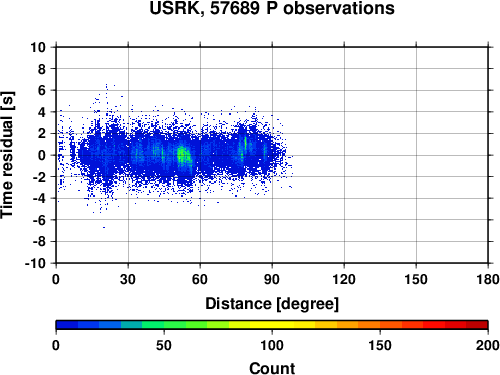Select the dark blue colorbar segment at 0
This screenshot has width=500, height=375.
click(x=67, y=325)
